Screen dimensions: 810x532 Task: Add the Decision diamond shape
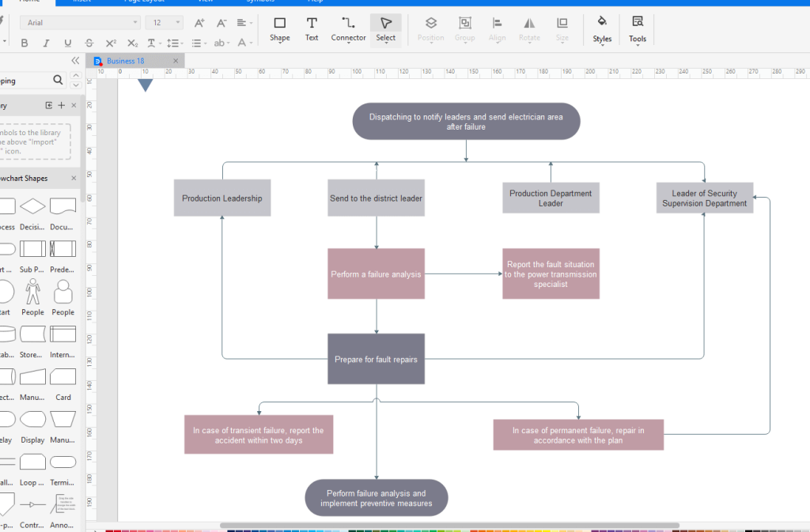[x=32, y=206]
